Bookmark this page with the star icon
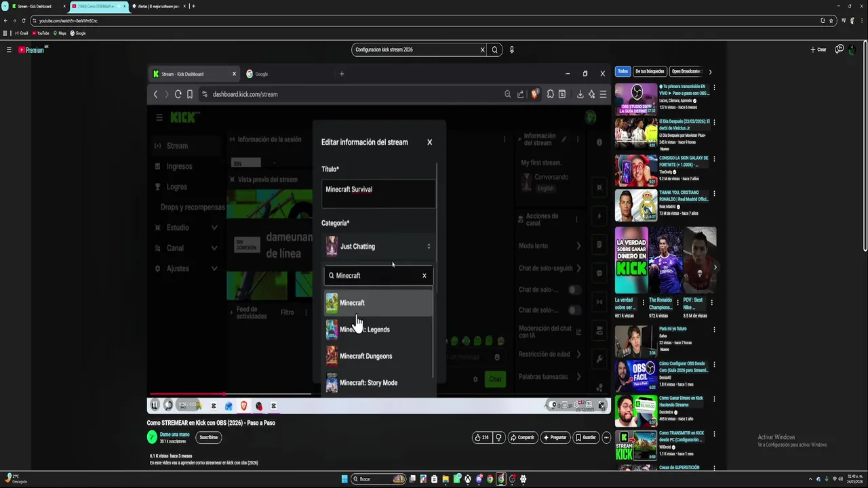The image size is (868, 488). (x=831, y=20)
